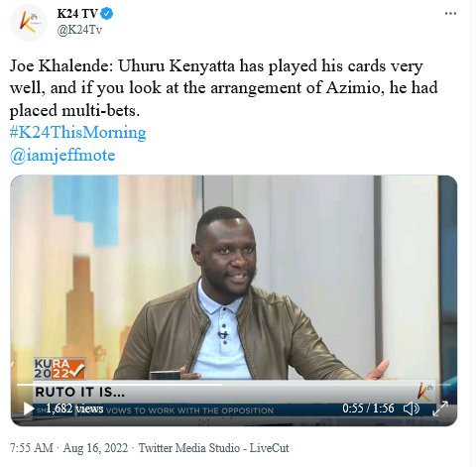Click the 0:55 / 1:56 time display
The height and width of the screenshot is (467, 476).
(x=368, y=409)
